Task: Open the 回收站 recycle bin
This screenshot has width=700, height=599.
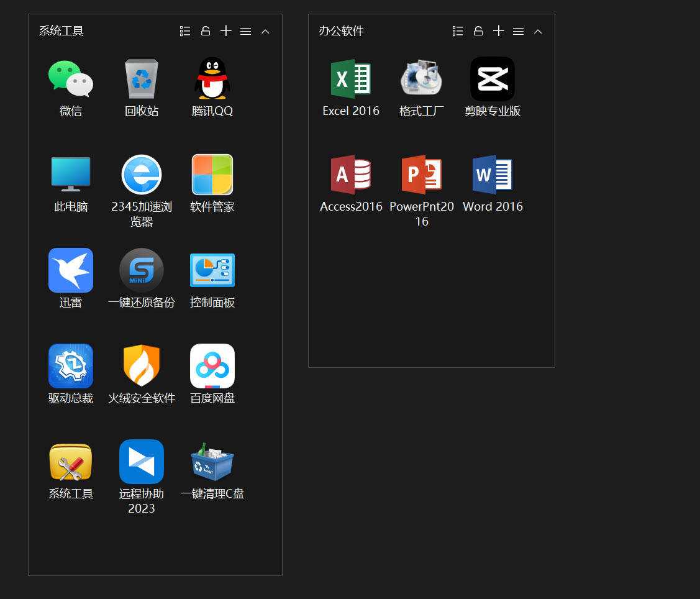Action: click(142, 79)
